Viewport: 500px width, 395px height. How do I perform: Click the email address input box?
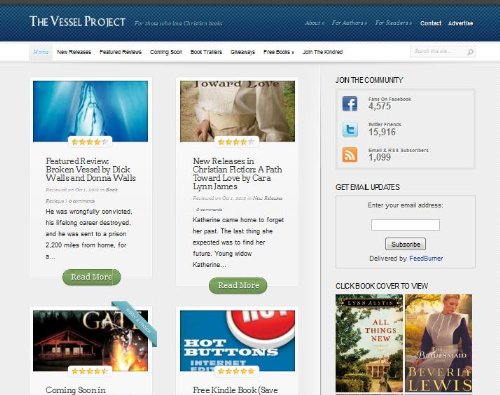(x=405, y=225)
